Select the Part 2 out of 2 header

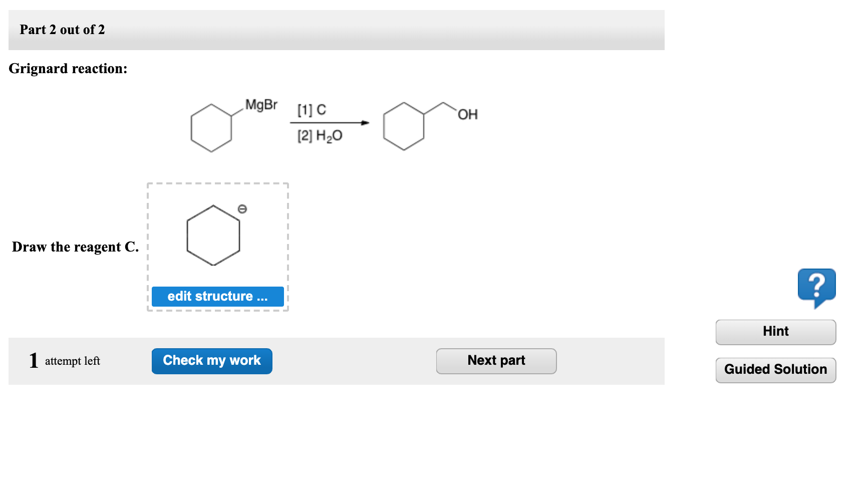(62, 30)
